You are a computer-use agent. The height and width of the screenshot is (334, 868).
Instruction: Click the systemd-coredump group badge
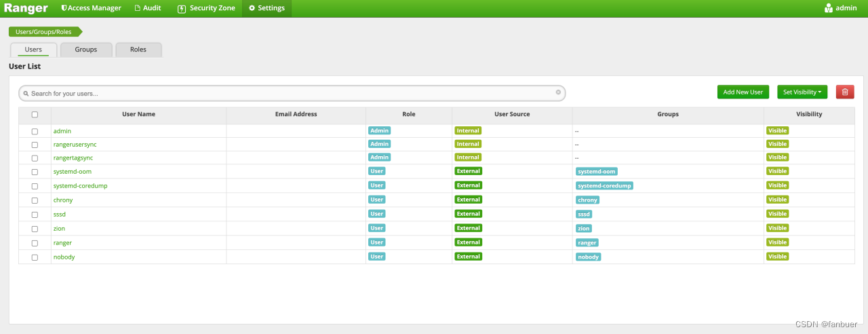tap(604, 186)
